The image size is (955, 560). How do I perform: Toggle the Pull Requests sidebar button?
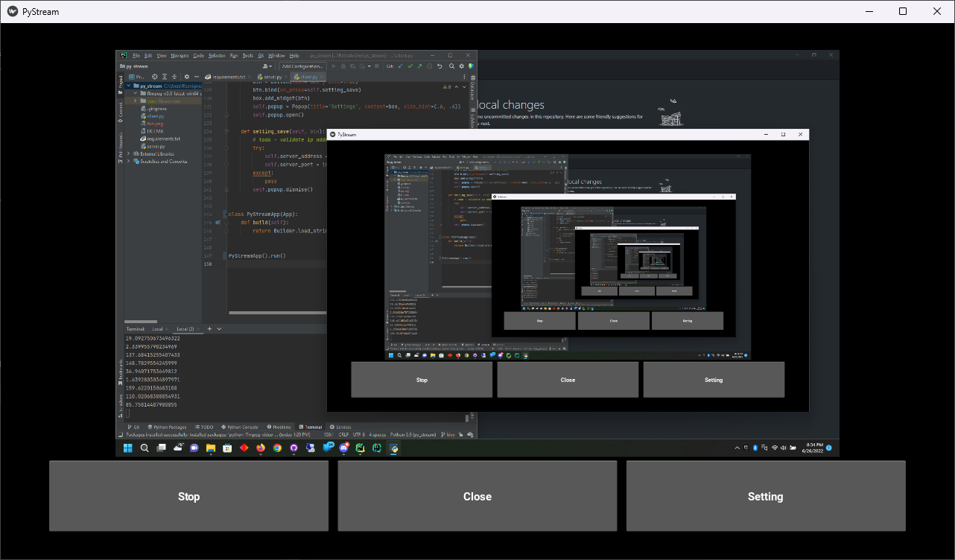(x=121, y=147)
